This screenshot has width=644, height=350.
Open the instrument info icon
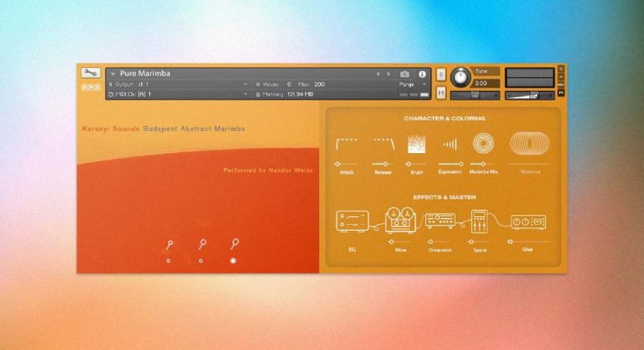[421, 74]
